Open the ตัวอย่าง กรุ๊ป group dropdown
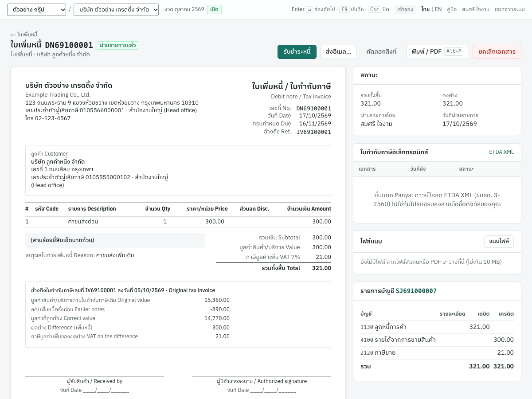The width and height of the screenshot is (532, 399). click(36, 10)
